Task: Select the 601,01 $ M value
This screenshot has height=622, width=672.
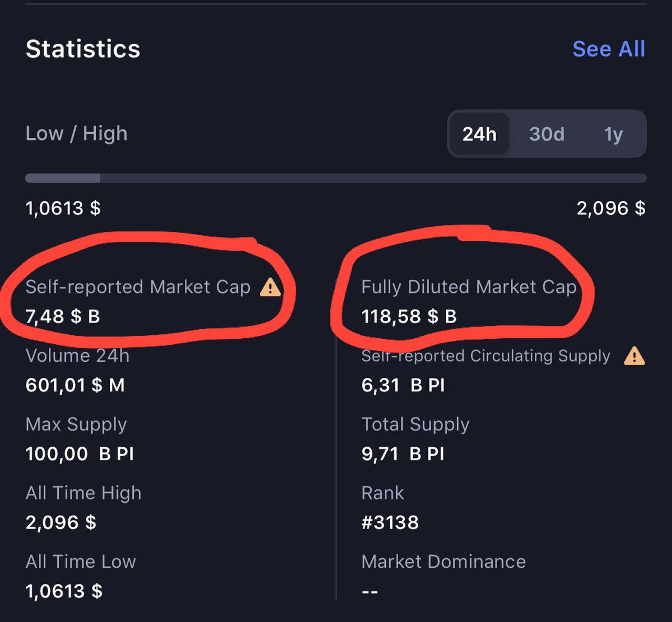Action: 75,385
